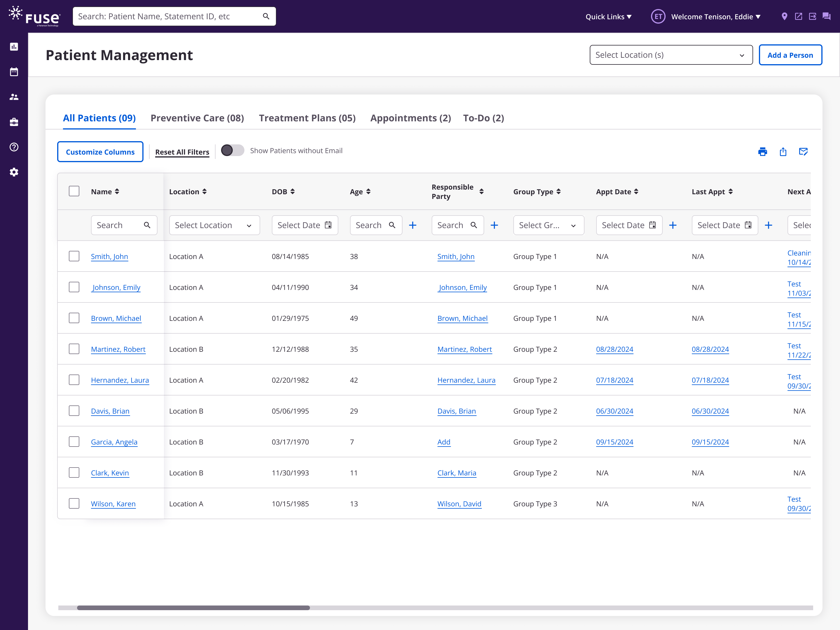Open the calendar schedule sidebar icon
Image resolution: width=840 pixels, height=630 pixels.
pos(14,72)
